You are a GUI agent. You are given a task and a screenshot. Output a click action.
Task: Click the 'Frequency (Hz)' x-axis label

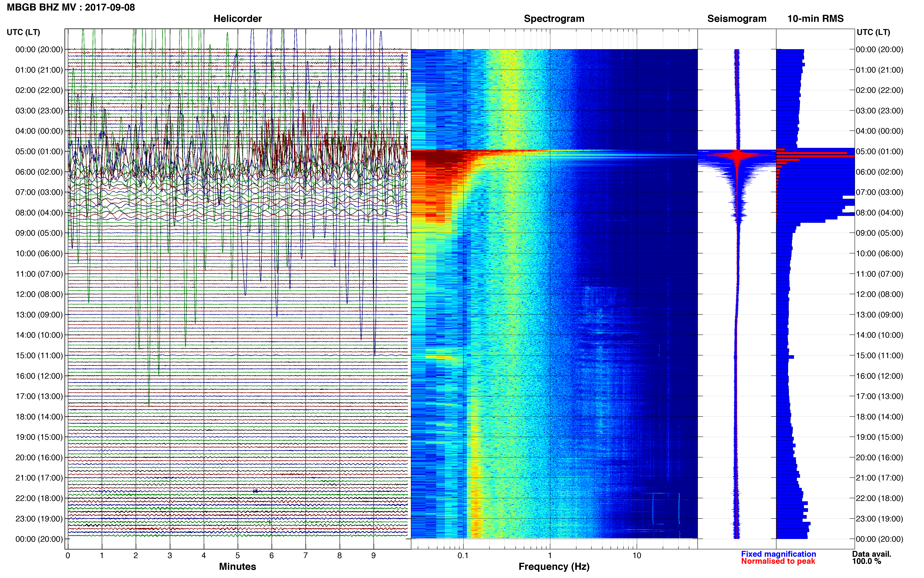554,566
